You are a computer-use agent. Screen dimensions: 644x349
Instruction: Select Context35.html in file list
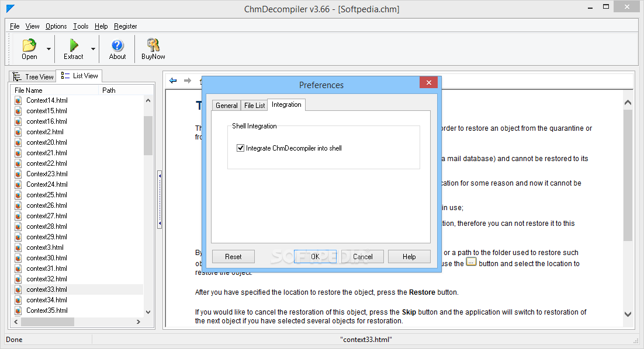47,311
